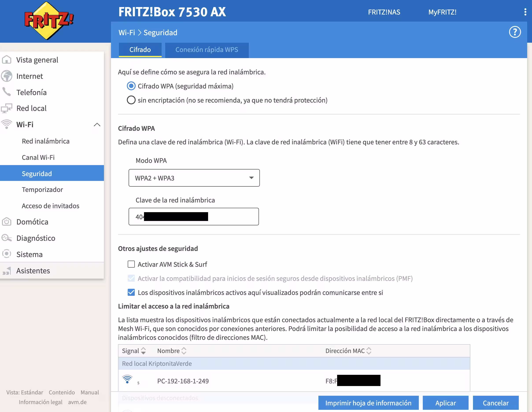Screen dimensions: 532x412
Task: Open the help question mark icon
Action: pos(515,32)
